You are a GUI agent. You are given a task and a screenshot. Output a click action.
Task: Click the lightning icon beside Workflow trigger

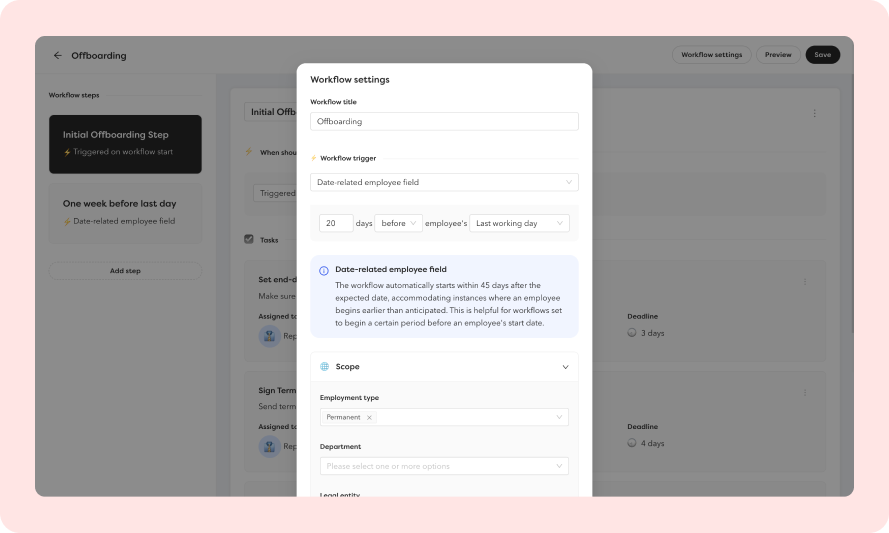pos(314,158)
